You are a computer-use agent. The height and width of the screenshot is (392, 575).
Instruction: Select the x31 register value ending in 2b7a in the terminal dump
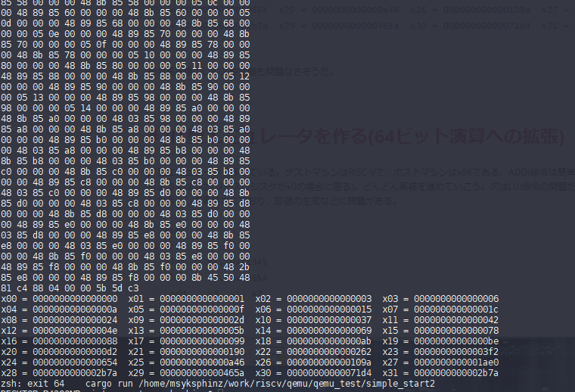pos(456,373)
